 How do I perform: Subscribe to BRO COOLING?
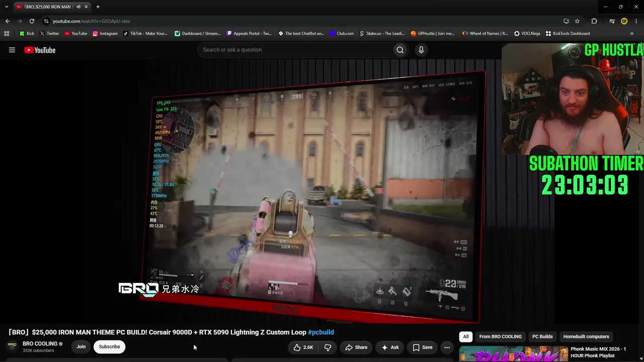(109, 347)
